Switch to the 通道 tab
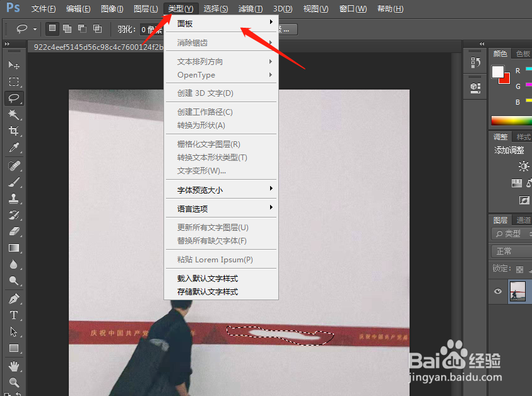This screenshot has height=396, width=532. [523, 220]
